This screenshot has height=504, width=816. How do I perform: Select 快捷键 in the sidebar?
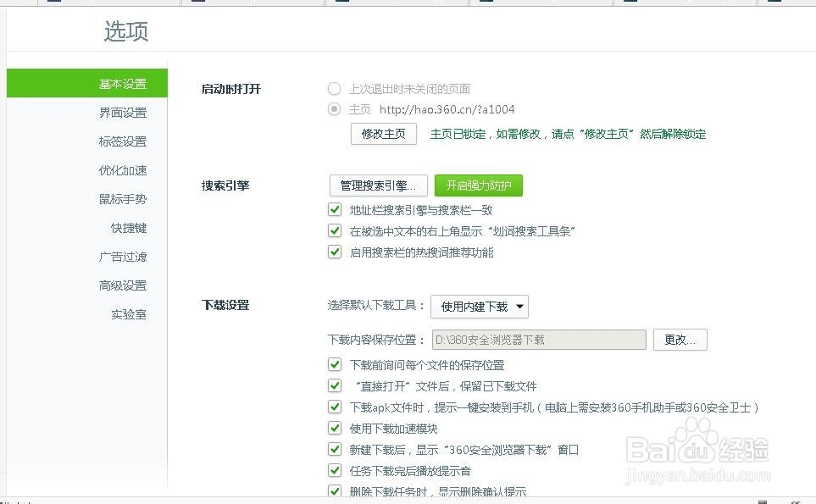point(129,228)
